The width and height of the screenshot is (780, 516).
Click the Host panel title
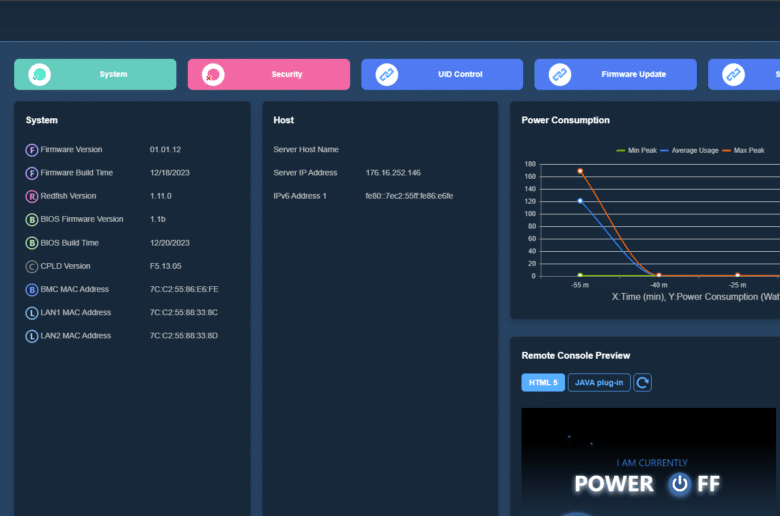tap(284, 120)
